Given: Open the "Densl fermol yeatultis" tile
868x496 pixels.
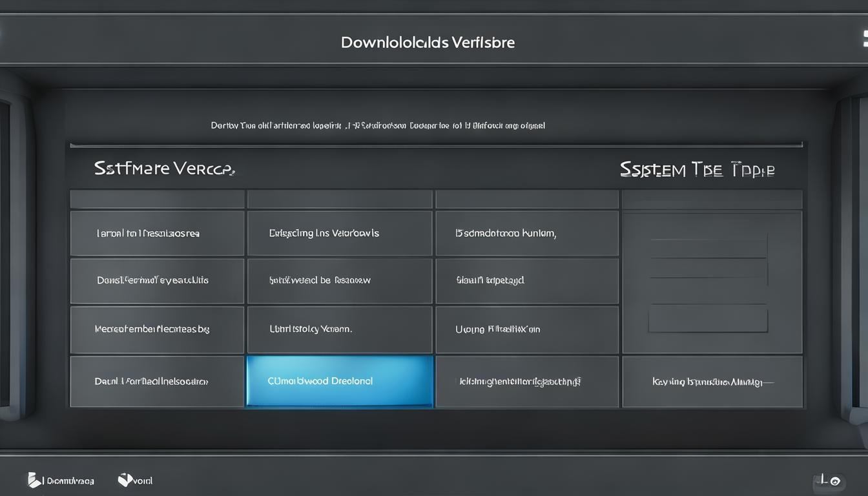Looking at the screenshot, I should [x=157, y=281].
